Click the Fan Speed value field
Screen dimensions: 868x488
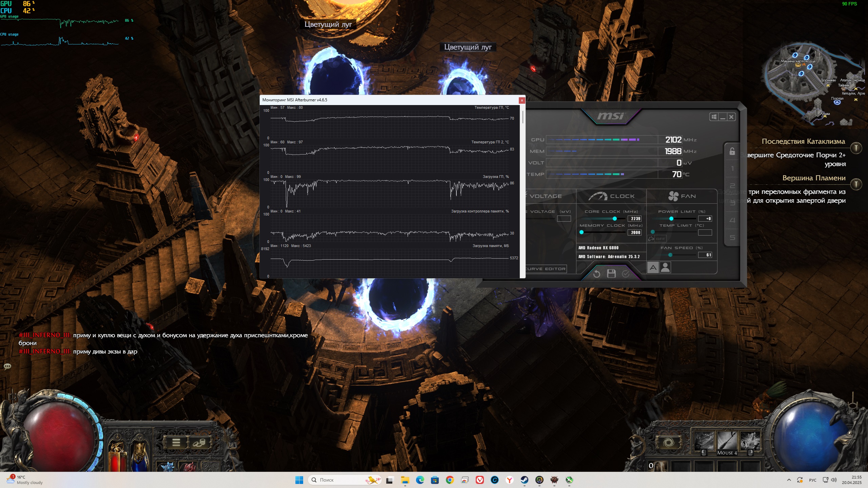[705, 255]
